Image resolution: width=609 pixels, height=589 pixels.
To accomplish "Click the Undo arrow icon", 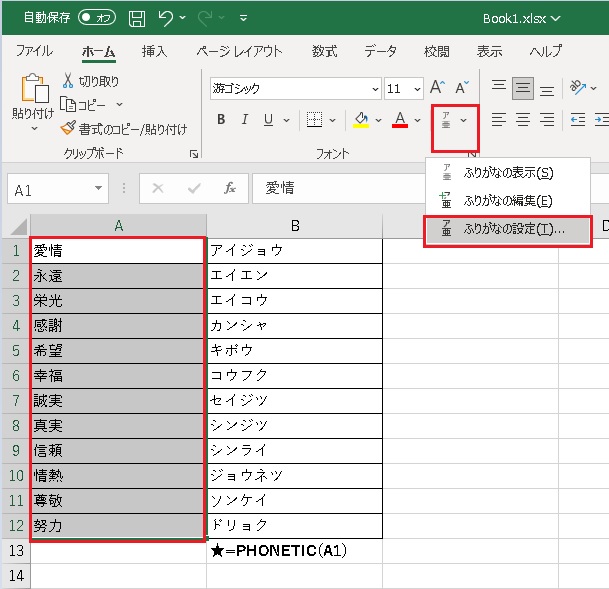I will [167, 18].
